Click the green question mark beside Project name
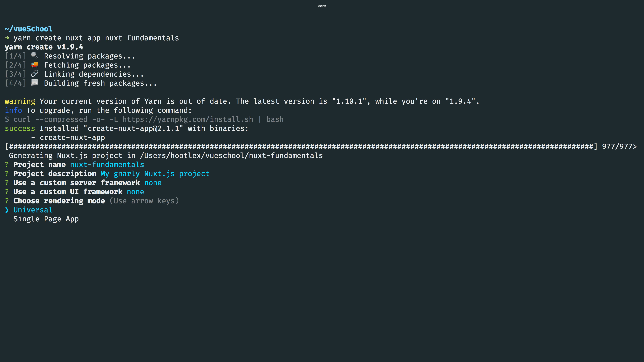This screenshot has width=644, height=362. [x=7, y=165]
